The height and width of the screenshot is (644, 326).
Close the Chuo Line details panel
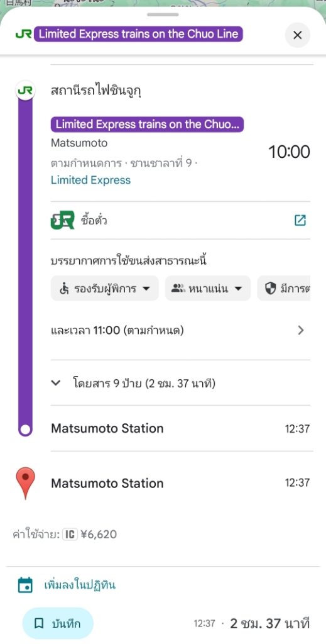[x=297, y=35]
